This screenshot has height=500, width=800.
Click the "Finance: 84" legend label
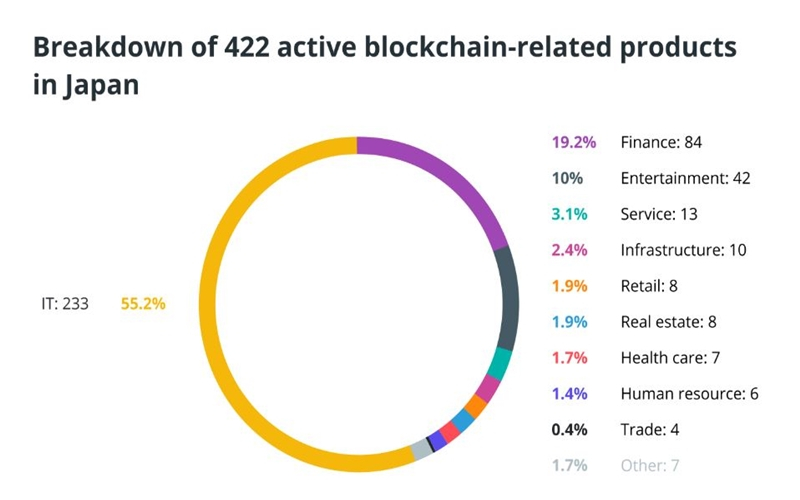point(661,142)
